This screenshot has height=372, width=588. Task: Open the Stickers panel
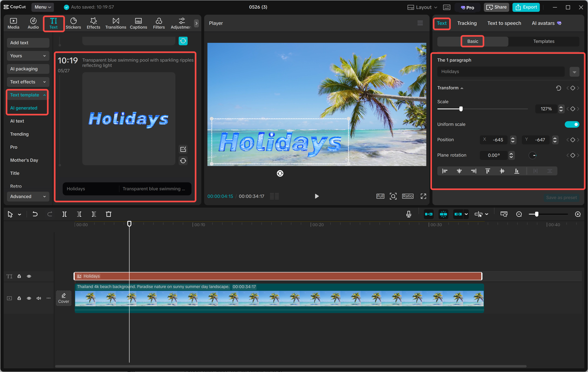pyautogui.click(x=73, y=23)
